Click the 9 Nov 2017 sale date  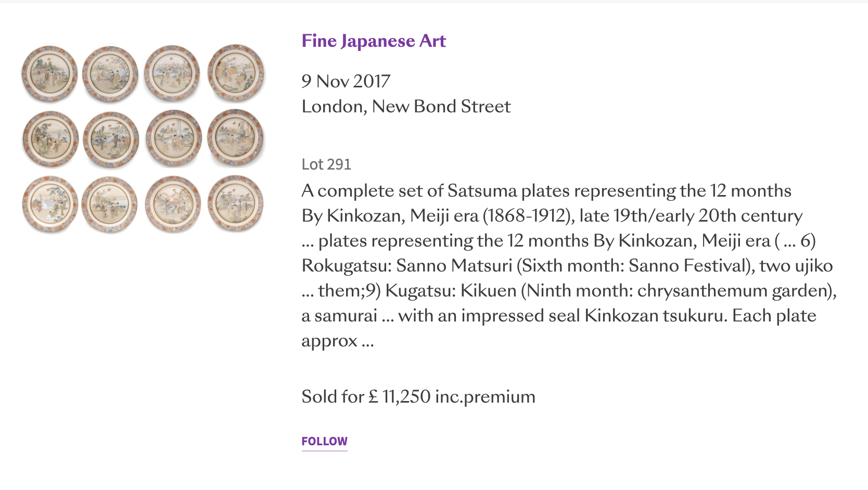pyautogui.click(x=346, y=81)
